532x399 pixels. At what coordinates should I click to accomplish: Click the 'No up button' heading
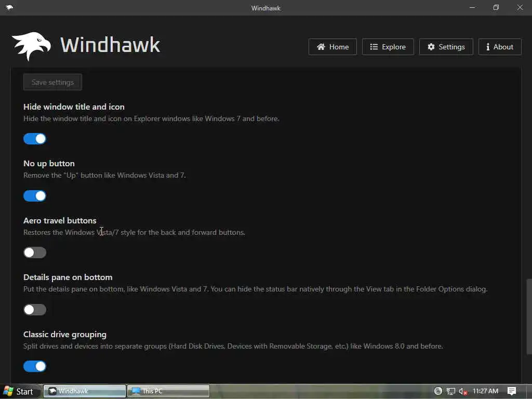(x=49, y=163)
